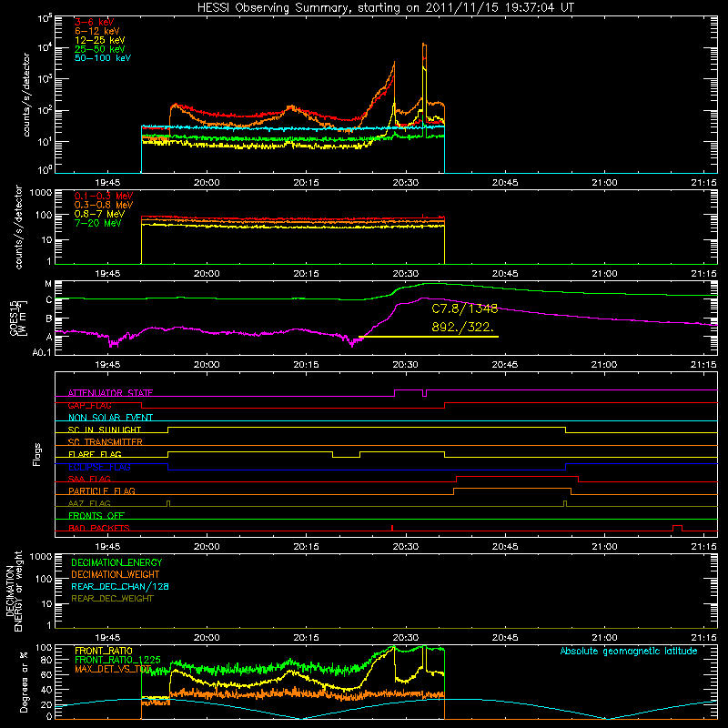The width and height of the screenshot is (728, 728).
Task: Click the ECLIPSE_FLAG label
Action: click(99, 467)
